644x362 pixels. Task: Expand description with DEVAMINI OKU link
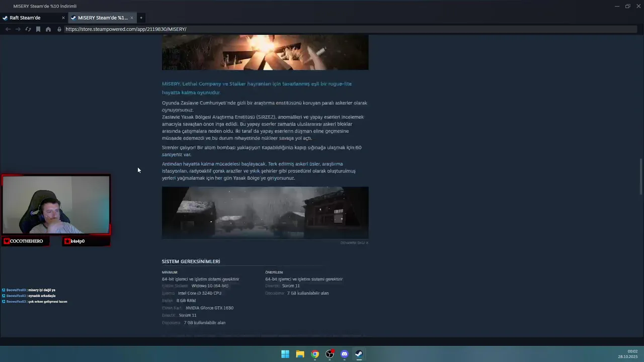354,243
